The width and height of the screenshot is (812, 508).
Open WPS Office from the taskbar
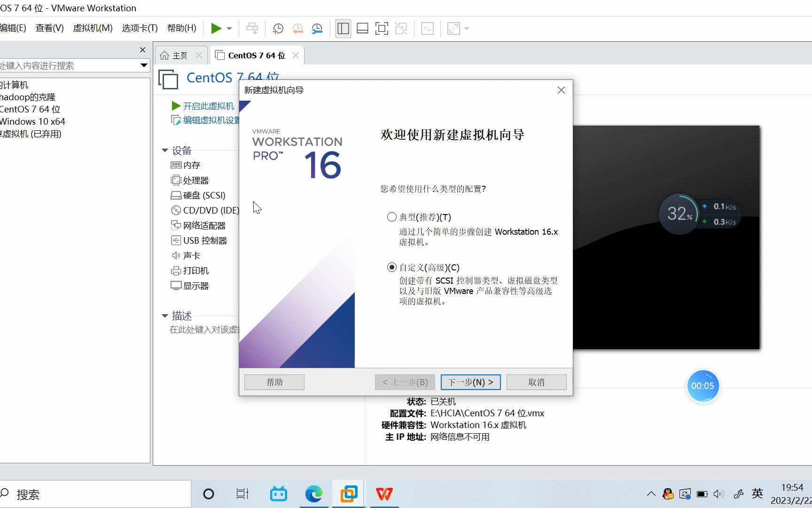point(384,494)
